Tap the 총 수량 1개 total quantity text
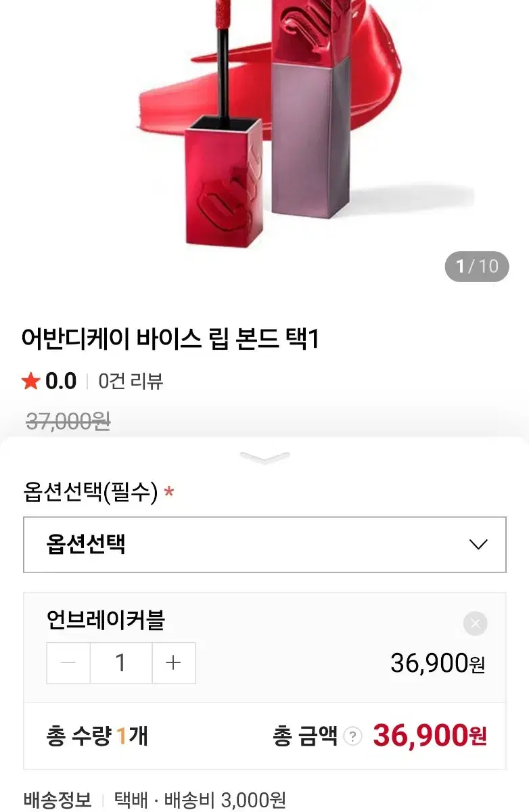This screenshot has width=529, height=812. (97, 736)
